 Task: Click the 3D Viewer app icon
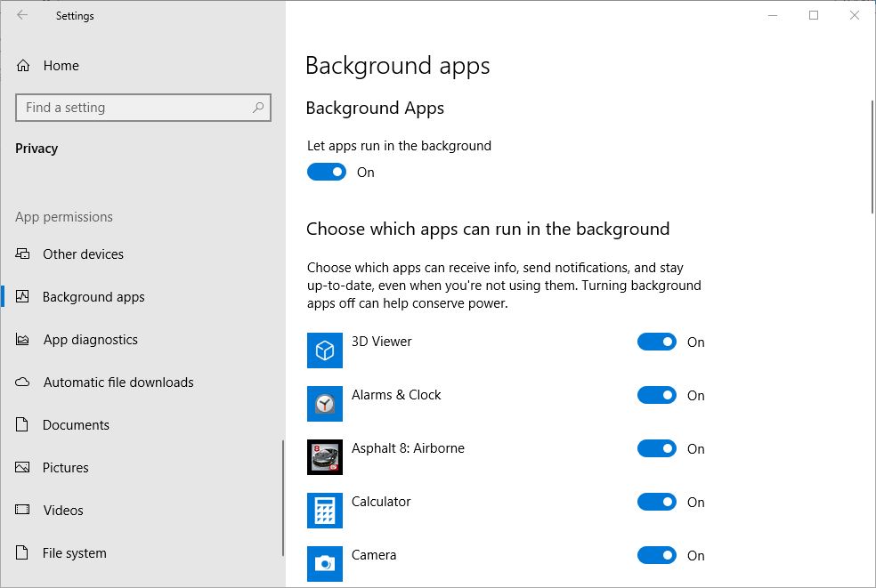(x=325, y=350)
